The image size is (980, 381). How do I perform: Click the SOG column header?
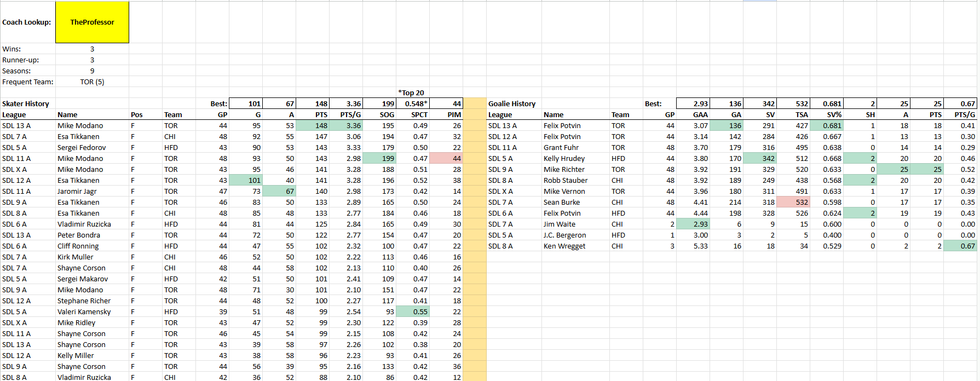pos(387,115)
